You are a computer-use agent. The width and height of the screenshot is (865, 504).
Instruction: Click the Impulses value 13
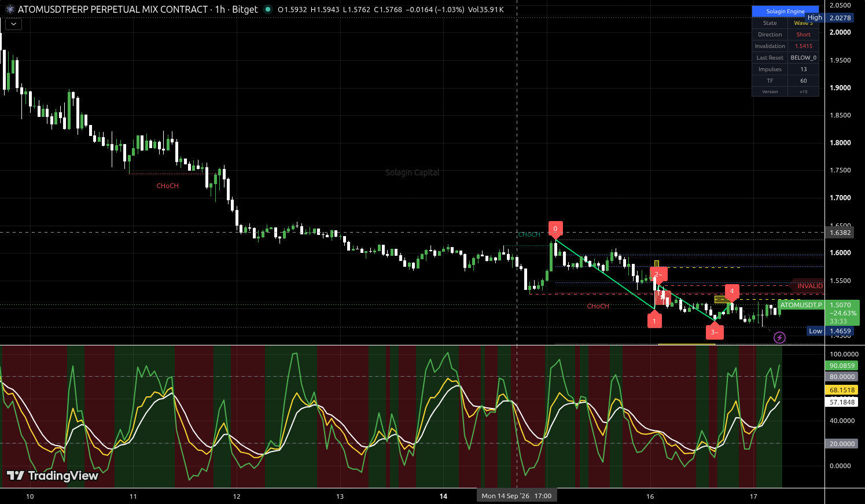coord(804,69)
